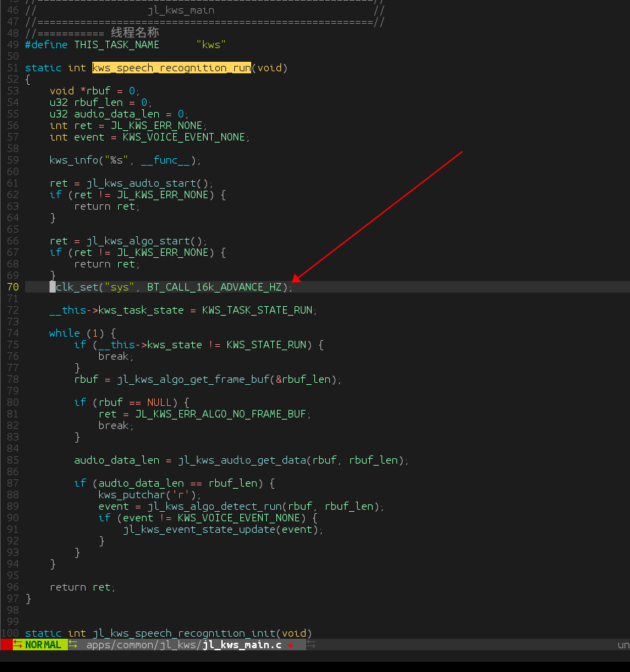630x672 pixels.
Task: Click line number 70 in the gutter
Action: coord(13,287)
